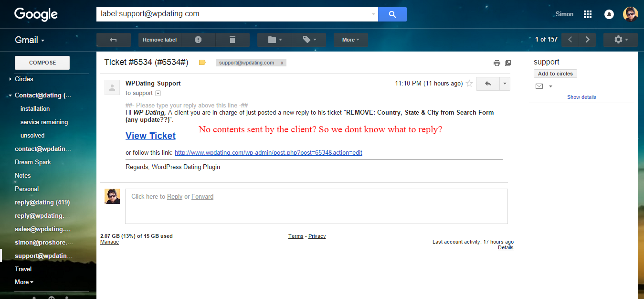Open the service remaining sublabel
This screenshot has height=299, width=644.
pyautogui.click(x=44, y=122)
